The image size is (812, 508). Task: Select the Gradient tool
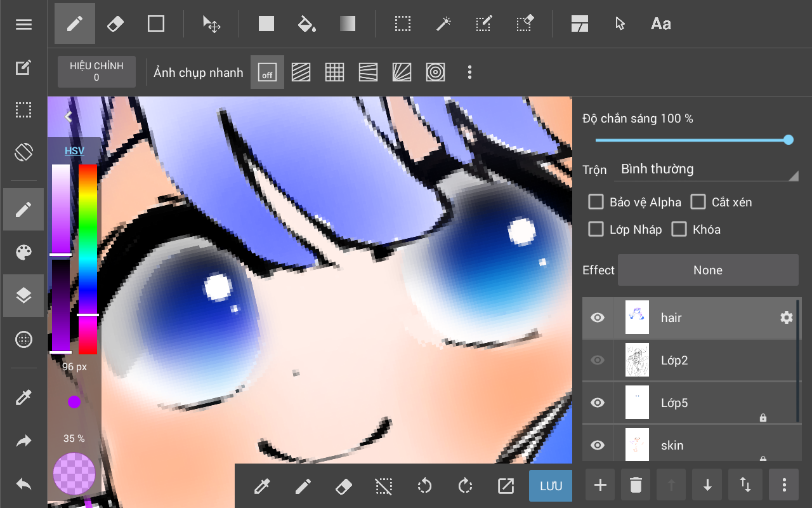click(348, 24)
